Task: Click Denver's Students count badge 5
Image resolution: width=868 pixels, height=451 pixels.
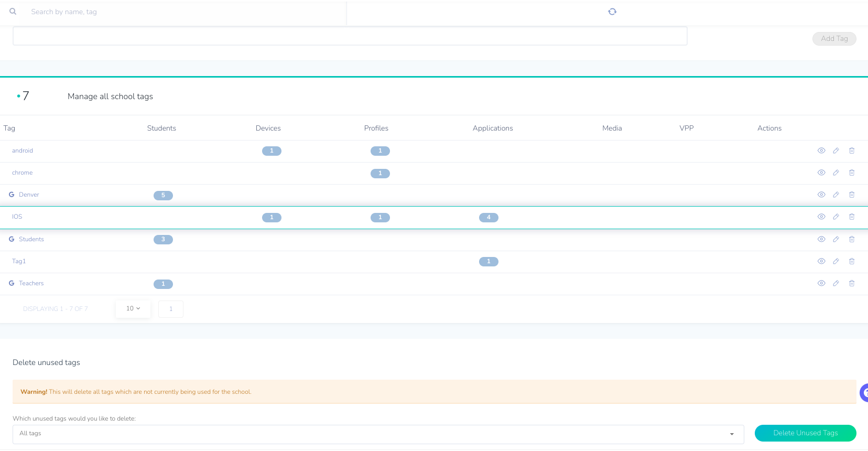Action: point(163,195)
